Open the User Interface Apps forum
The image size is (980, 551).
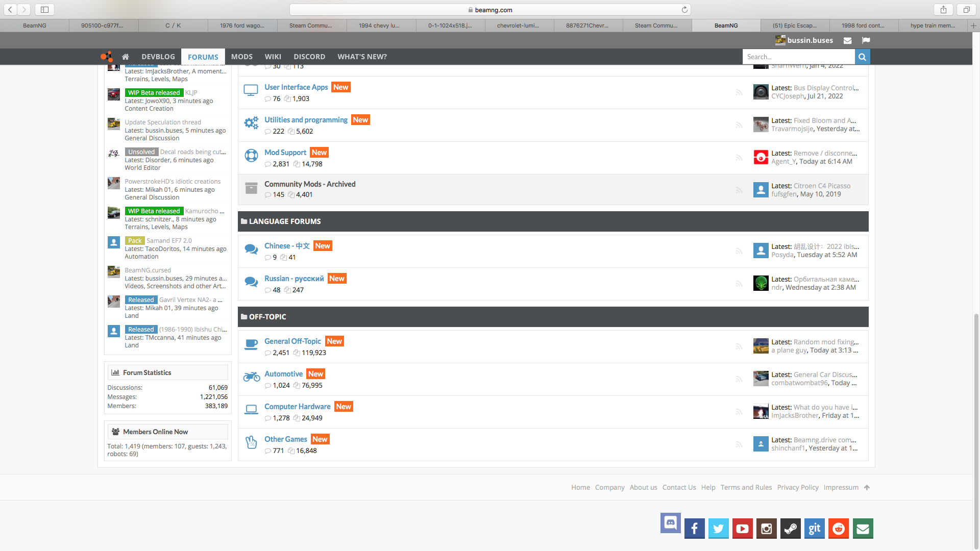(x=296, y=87)
